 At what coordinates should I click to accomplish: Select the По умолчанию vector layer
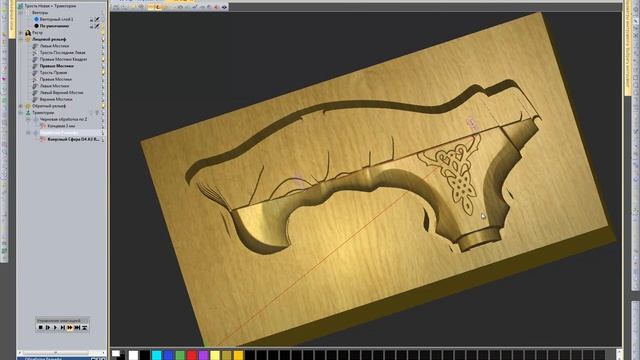55,26
